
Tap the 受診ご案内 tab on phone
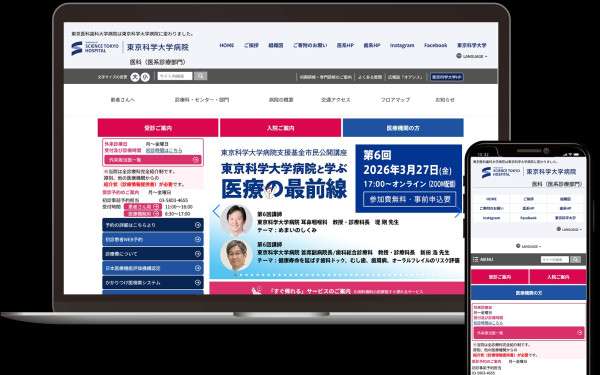499,277
